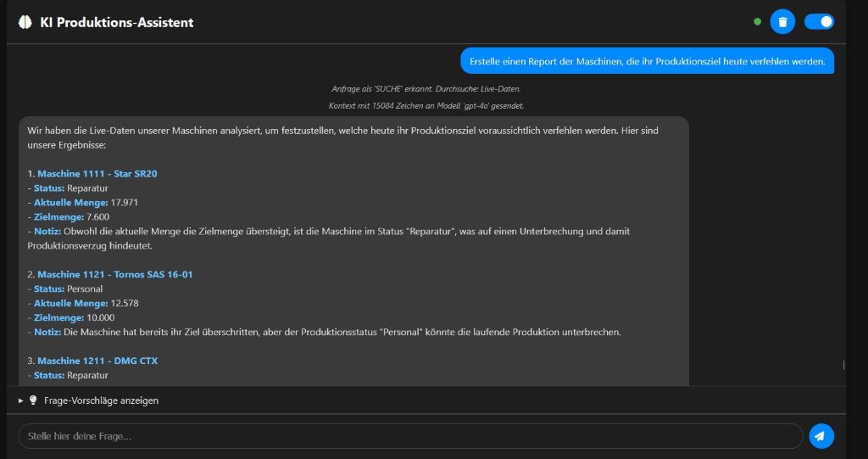Click the 'Kontext mit 15084 Zeichen' info line
The height and width of the screenshot is (459, 868).
tap(426, 106)
